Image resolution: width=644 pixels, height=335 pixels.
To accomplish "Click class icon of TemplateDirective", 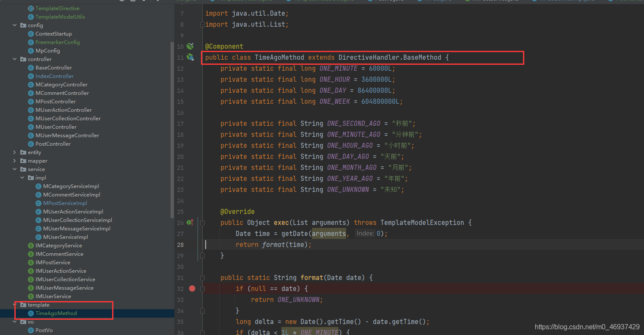I will 31,8.
